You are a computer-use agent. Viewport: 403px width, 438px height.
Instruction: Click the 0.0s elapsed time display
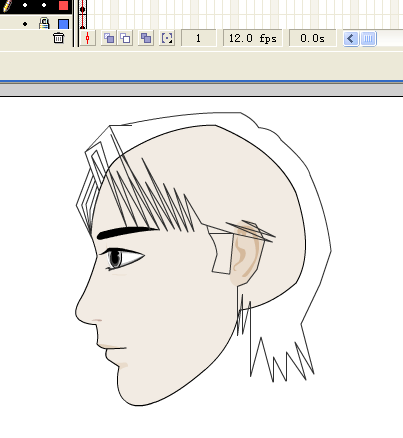(312, 38)
